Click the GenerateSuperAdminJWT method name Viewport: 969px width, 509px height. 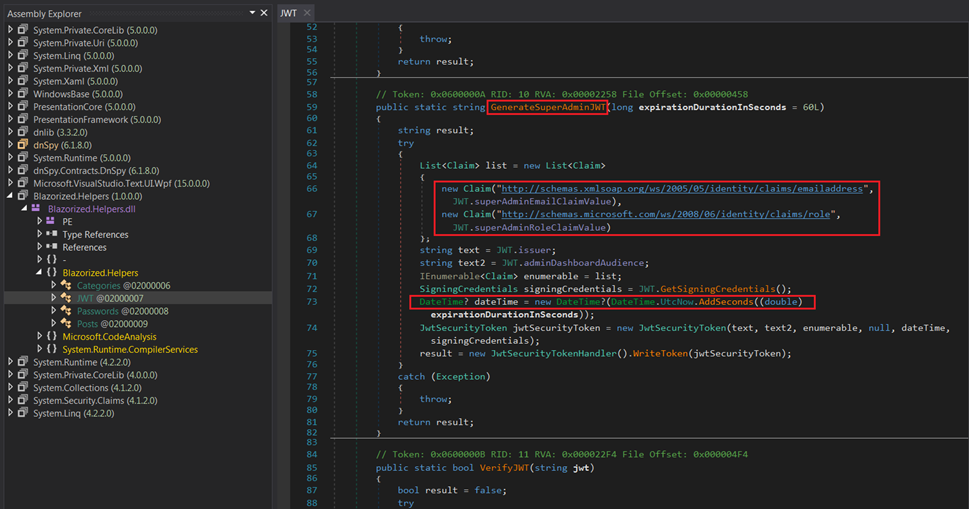click(x=547, y=106)
